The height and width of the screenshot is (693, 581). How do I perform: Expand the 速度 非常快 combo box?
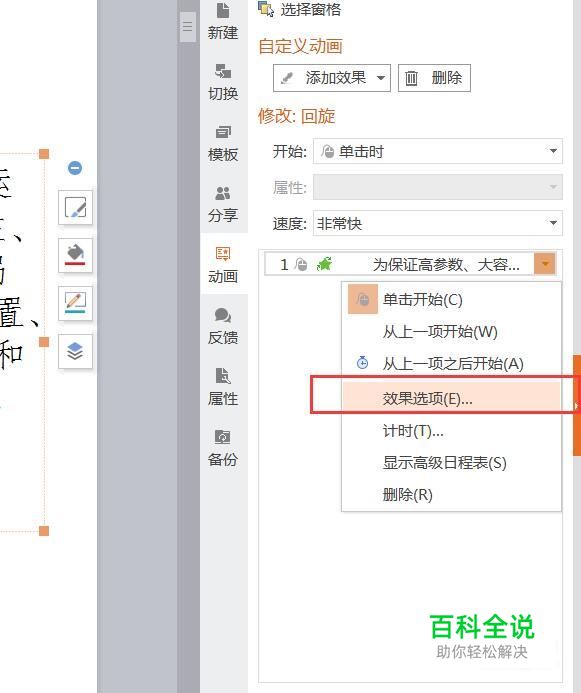tap(438, 223)
